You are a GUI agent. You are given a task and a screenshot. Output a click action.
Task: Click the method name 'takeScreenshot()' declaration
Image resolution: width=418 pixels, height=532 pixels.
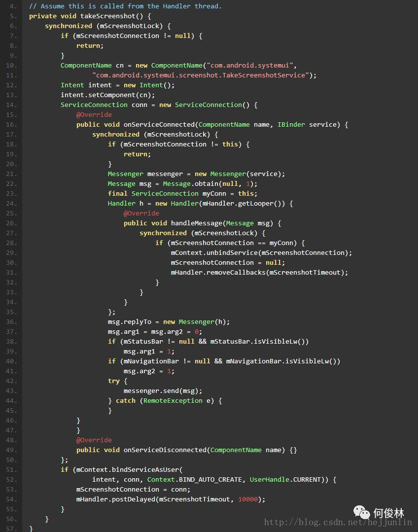[x=111, y=16]
